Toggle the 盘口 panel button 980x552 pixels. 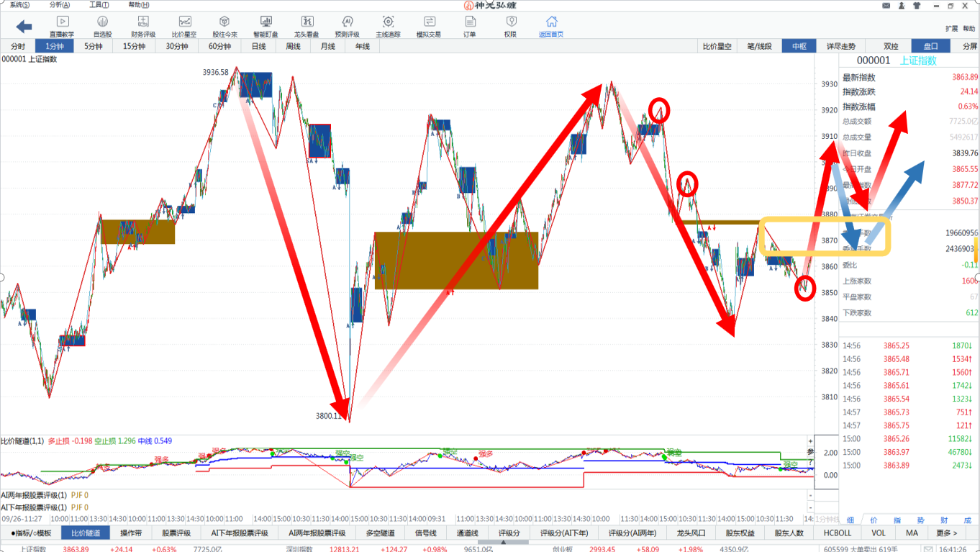point(931,46)
